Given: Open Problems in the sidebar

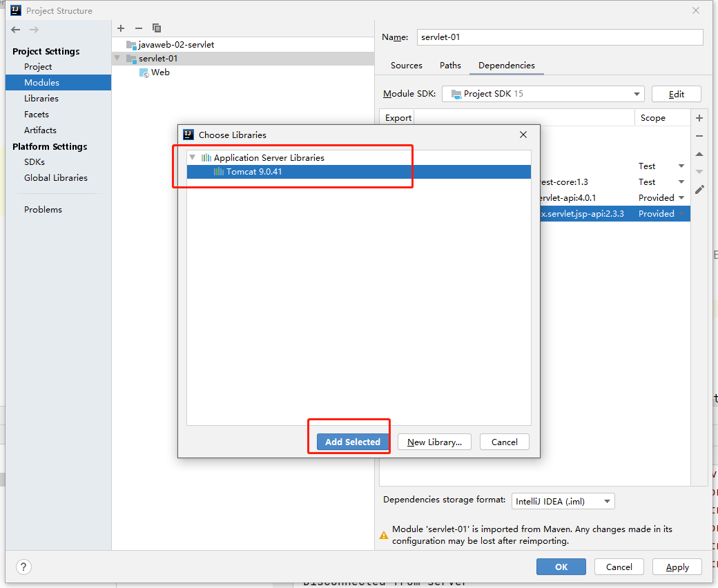Looking at the screenshot, I should pyautogui.click(x=43, y=210).
